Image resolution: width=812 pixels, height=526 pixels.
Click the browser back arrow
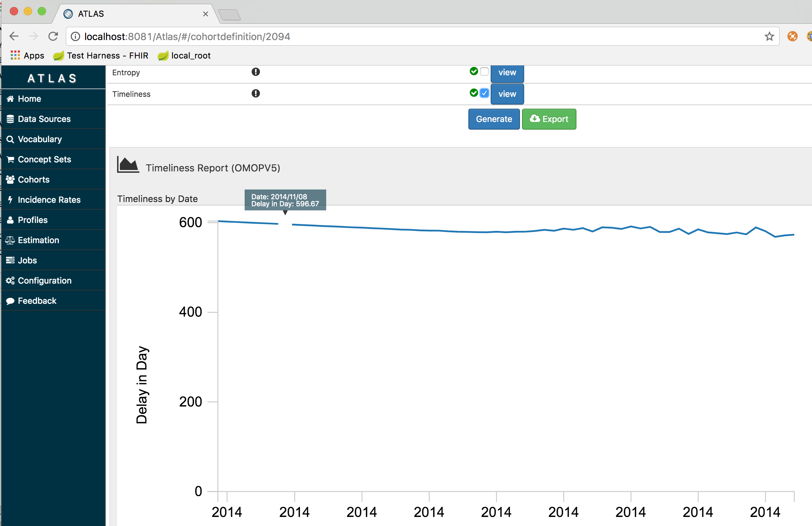tap(14, 36)
